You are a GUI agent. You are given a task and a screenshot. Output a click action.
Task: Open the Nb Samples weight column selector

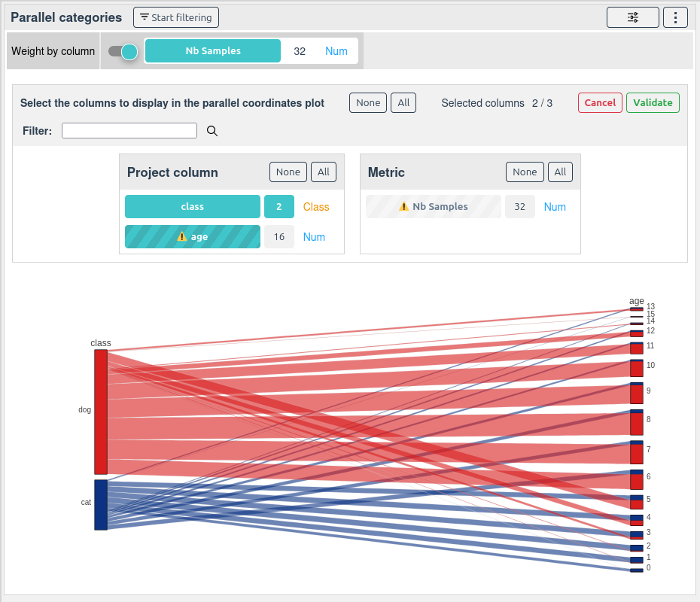click(x=213, y=51)
